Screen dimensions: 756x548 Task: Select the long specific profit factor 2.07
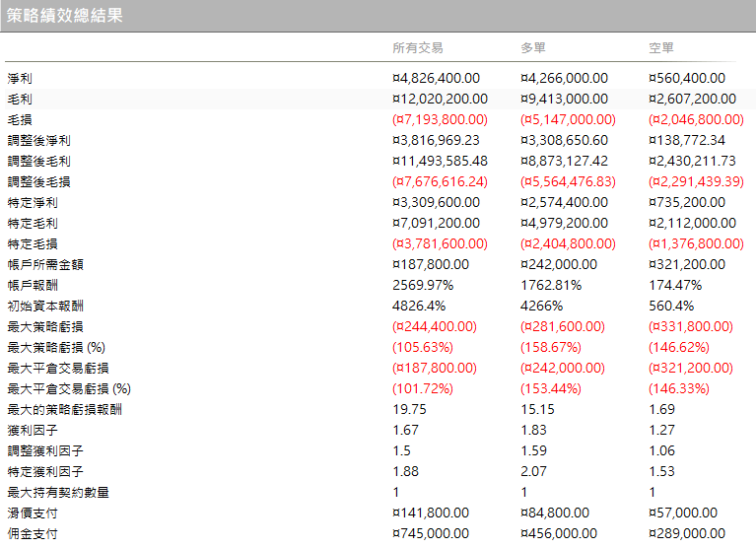click(533, 471)
